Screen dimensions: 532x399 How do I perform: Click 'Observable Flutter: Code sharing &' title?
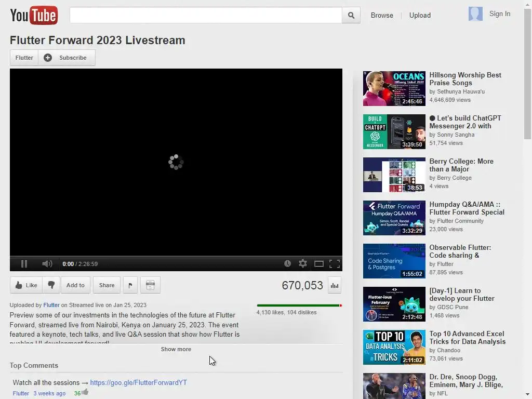tap(460, 251)
